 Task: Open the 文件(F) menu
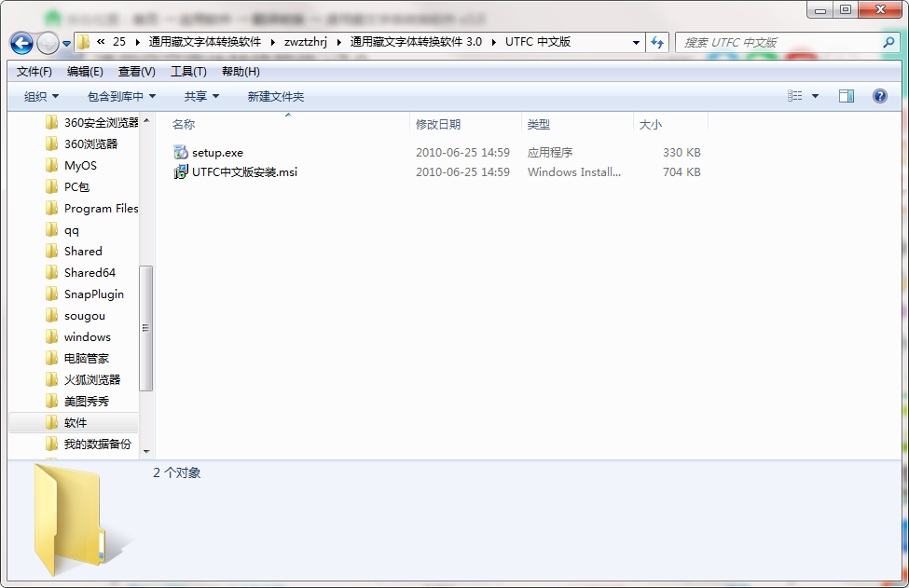click(34, 71)
